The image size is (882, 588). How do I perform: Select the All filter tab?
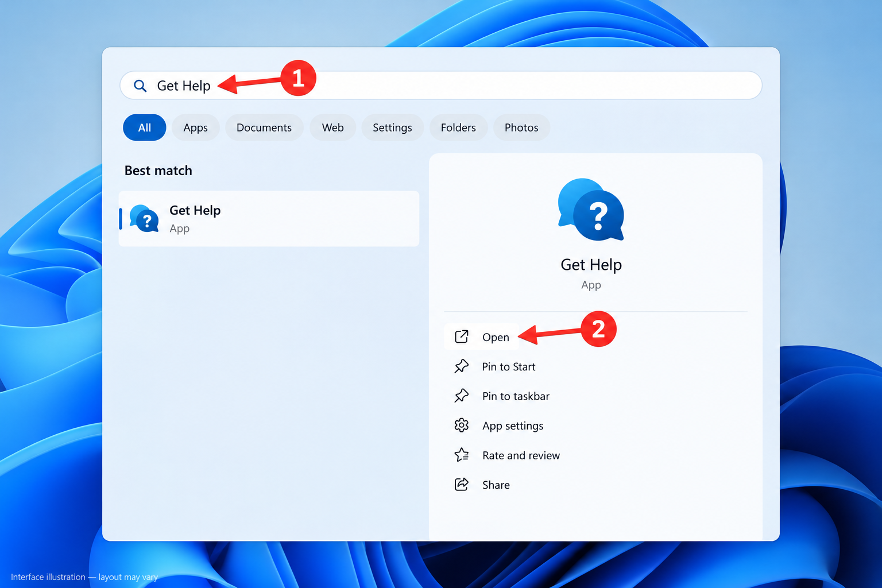(145, 127)
